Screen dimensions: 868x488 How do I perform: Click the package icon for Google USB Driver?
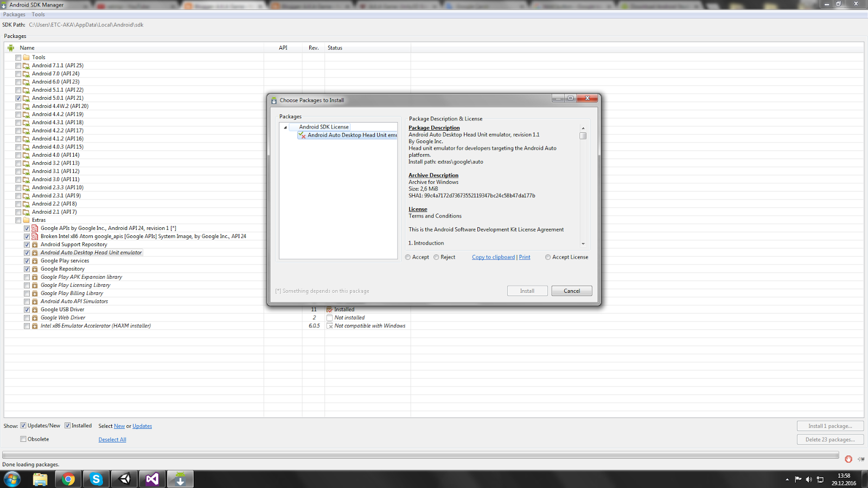[x=35, y=310]
